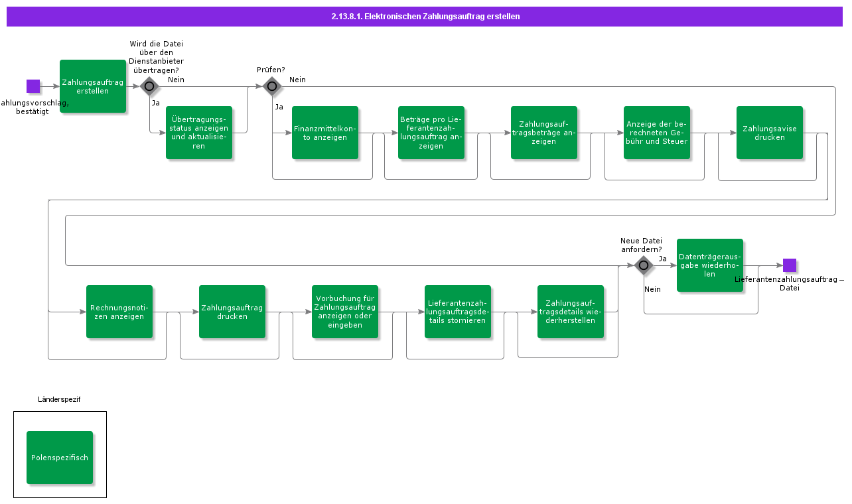Open 'Beträge pro Lieferantenzahlungsauftrag anzeigen' step
This screenshot has height=504, width=852.
click(431, 133)
